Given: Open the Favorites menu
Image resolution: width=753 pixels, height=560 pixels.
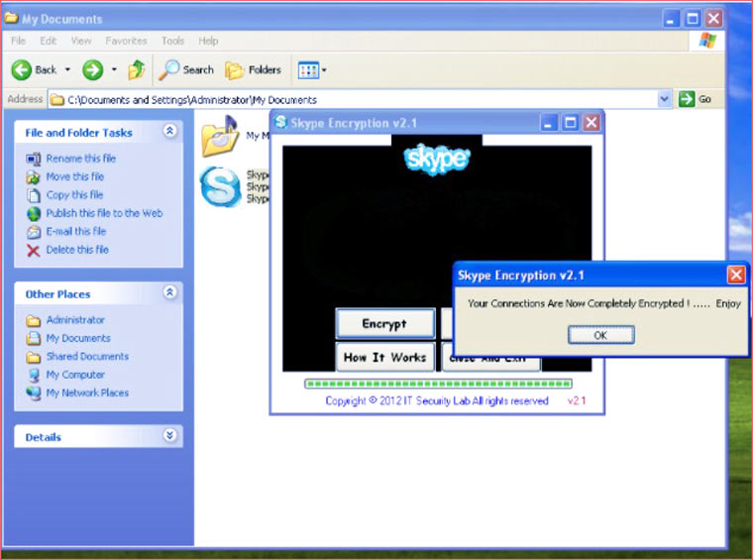Looking at the screenshot, I should [126, 41].
